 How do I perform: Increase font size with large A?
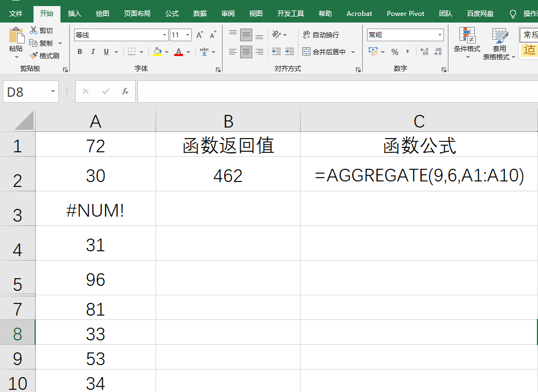pyautogui.click(x=199, y=35)
